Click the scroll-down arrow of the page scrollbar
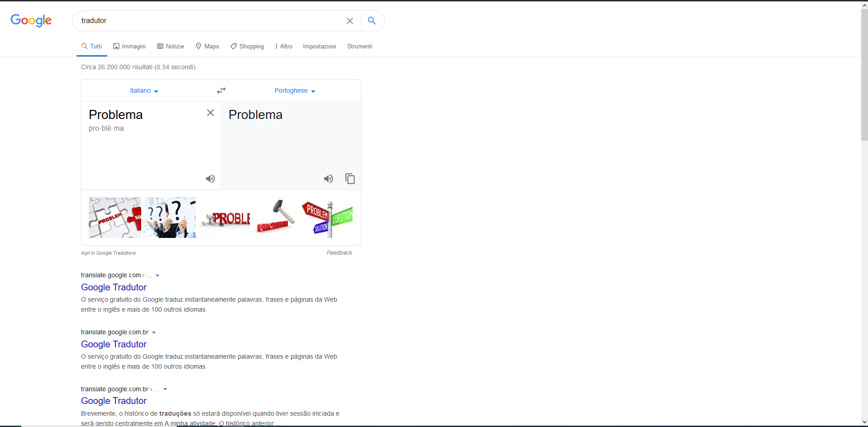This screenshot has height=427, width=868. (864, 422)
